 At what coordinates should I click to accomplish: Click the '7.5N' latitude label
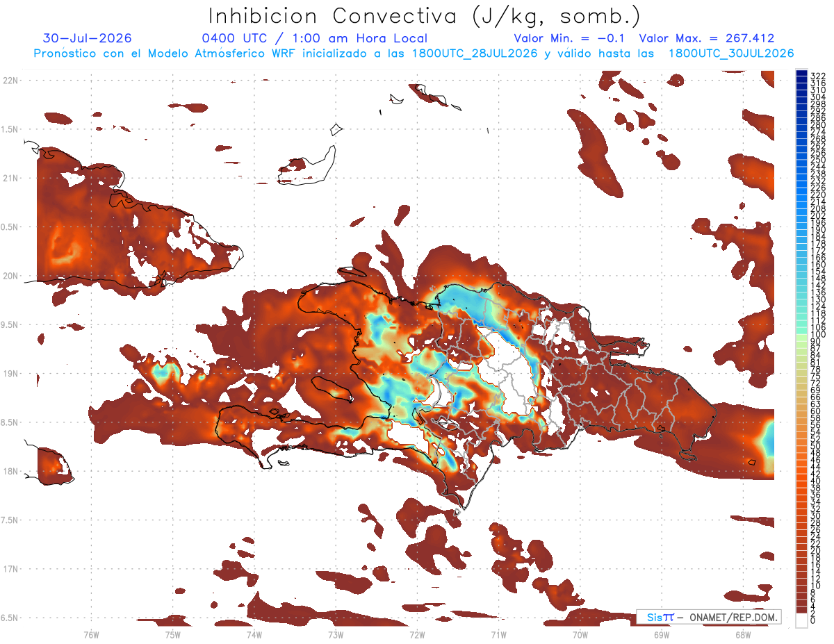click(10, 520)
